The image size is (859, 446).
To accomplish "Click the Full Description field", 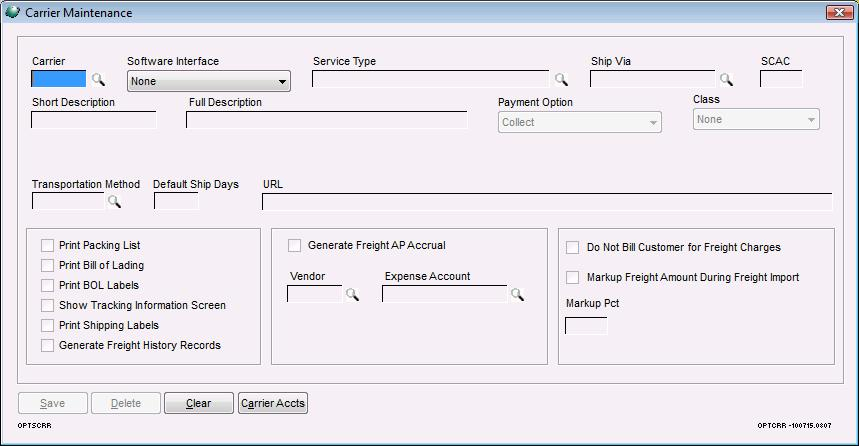I will [x=327, y=120].
